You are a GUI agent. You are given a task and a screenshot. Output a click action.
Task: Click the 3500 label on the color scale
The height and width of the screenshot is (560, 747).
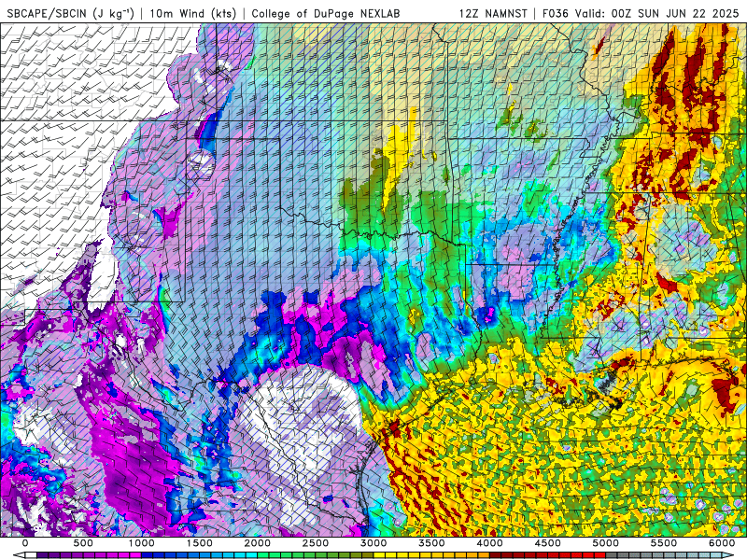coord(431,543)
